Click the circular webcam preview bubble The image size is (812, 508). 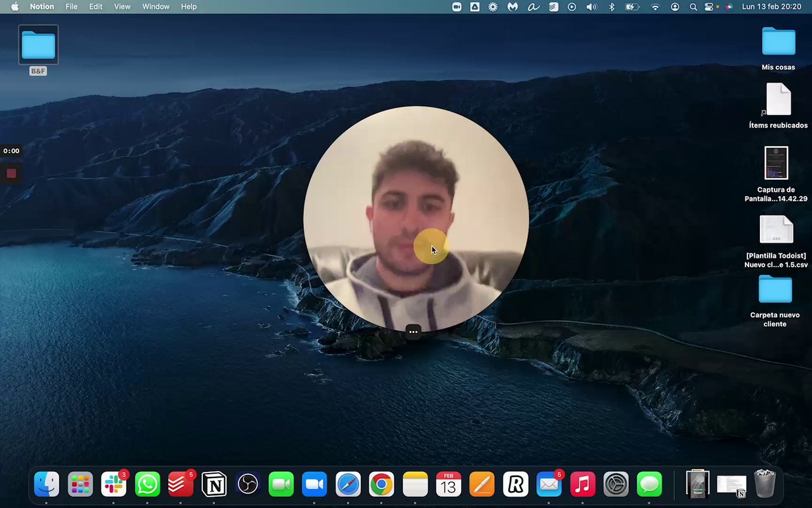[x=416, y=218]
